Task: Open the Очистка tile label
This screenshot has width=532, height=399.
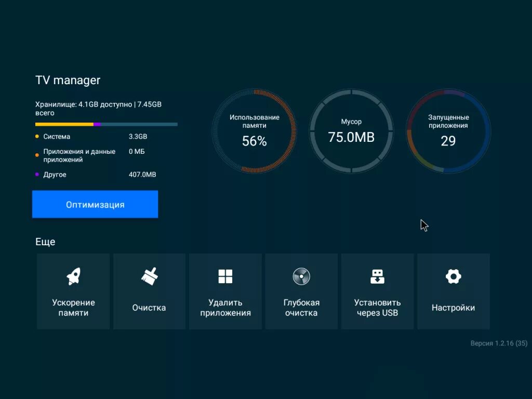Action: click(149, 308)
